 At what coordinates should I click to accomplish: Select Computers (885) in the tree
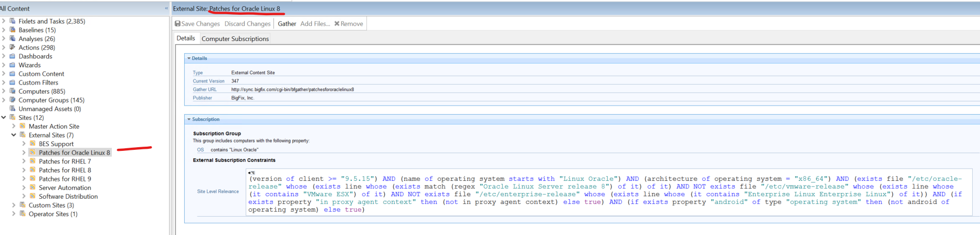pos(42,91)
